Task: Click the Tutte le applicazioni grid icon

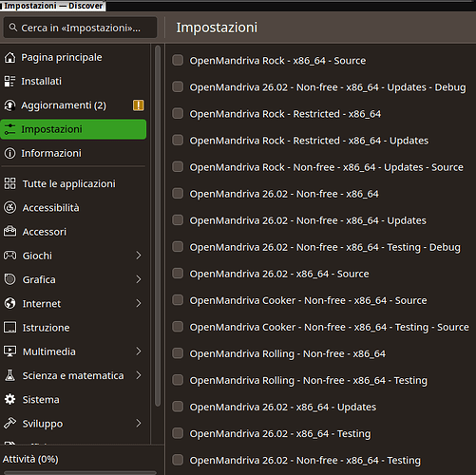Action: [10, 183]
